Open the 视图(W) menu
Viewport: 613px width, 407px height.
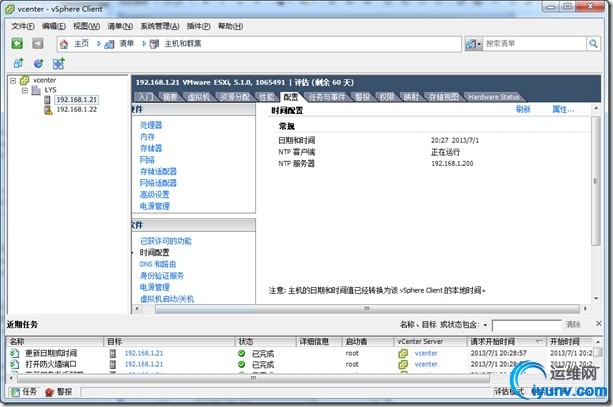(x=86, y=26)
